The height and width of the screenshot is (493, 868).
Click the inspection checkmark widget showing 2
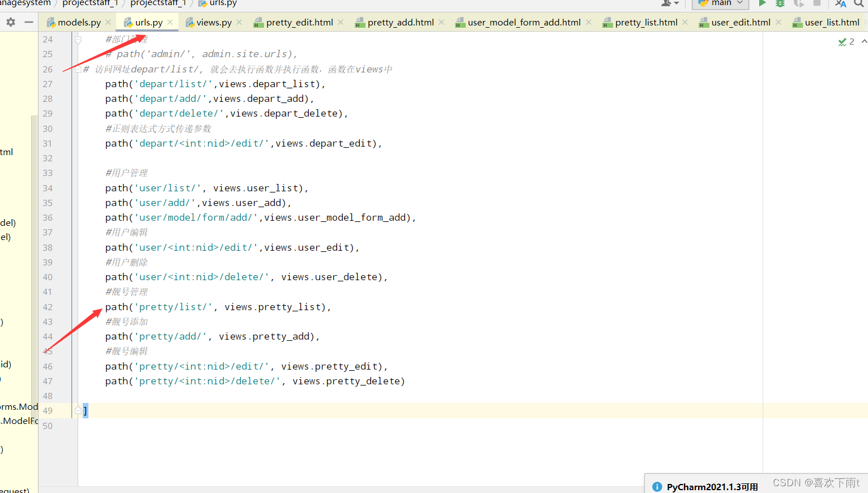coord(846,42)
